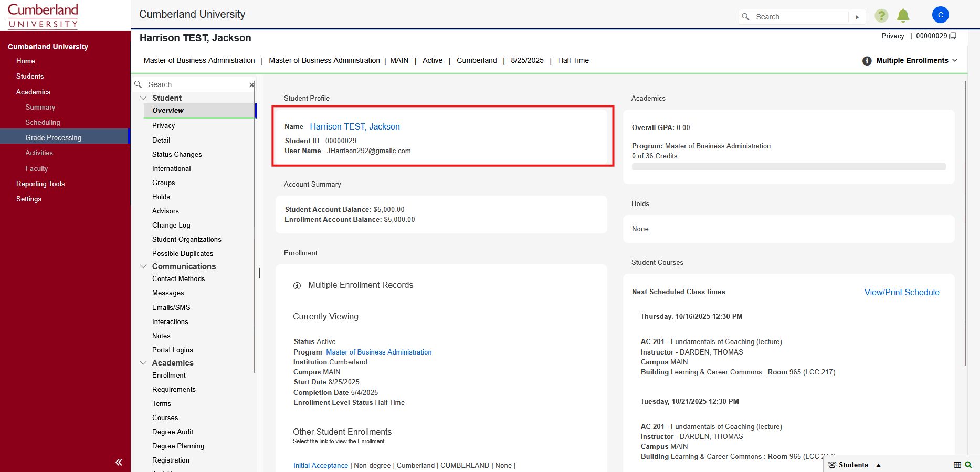
Task: Open the Initial Acceptance enrollment link
Action: 321,465
